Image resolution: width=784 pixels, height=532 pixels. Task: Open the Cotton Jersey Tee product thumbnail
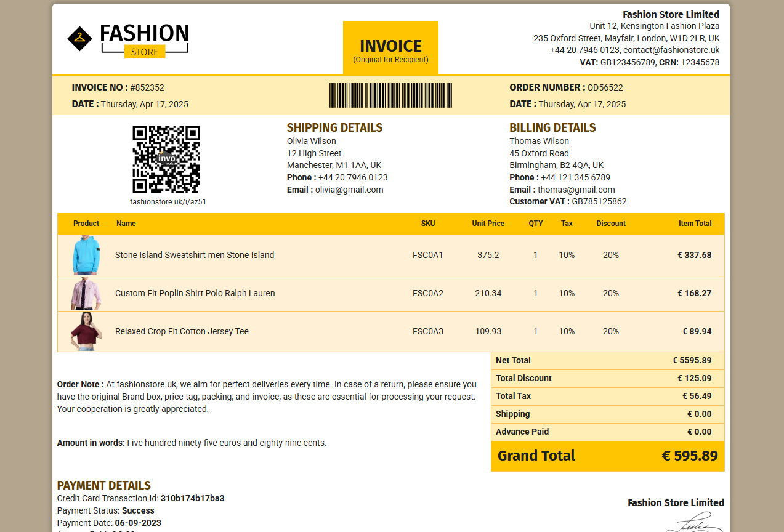point(85,331)
